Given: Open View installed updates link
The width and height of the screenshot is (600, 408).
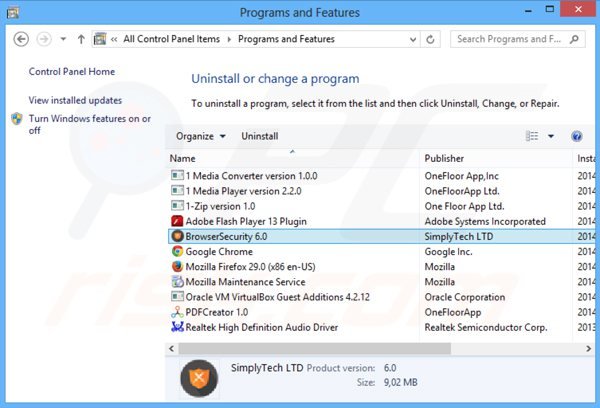Looking at the screenshot, I should tap(75, 100).
